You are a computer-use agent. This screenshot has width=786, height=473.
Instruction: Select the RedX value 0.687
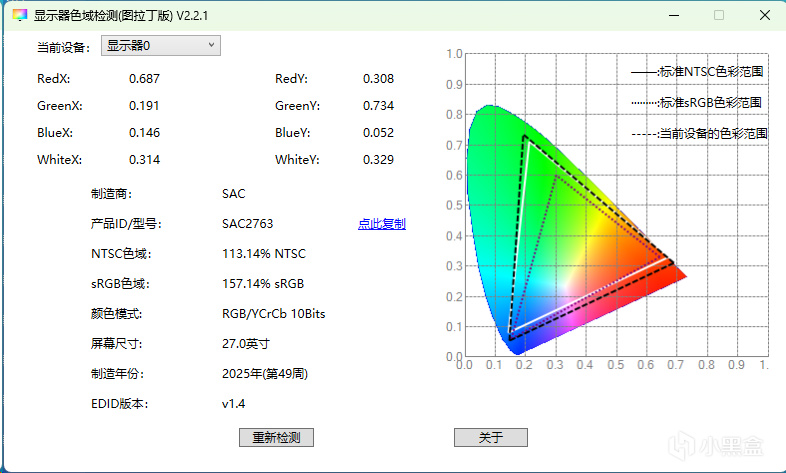(x=144, y=79)
